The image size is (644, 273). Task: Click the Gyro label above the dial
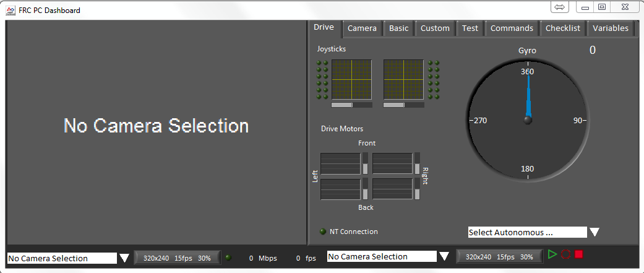tap(527, 51)
